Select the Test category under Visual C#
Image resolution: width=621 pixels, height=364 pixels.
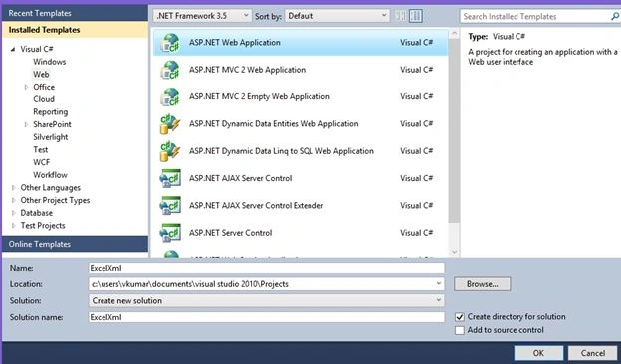click(41, 149)
